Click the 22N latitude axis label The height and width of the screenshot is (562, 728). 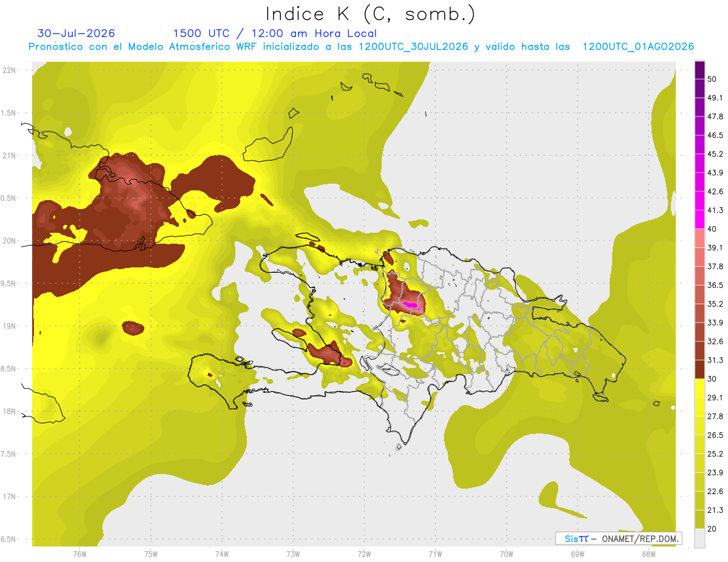[x=9, y=70]
